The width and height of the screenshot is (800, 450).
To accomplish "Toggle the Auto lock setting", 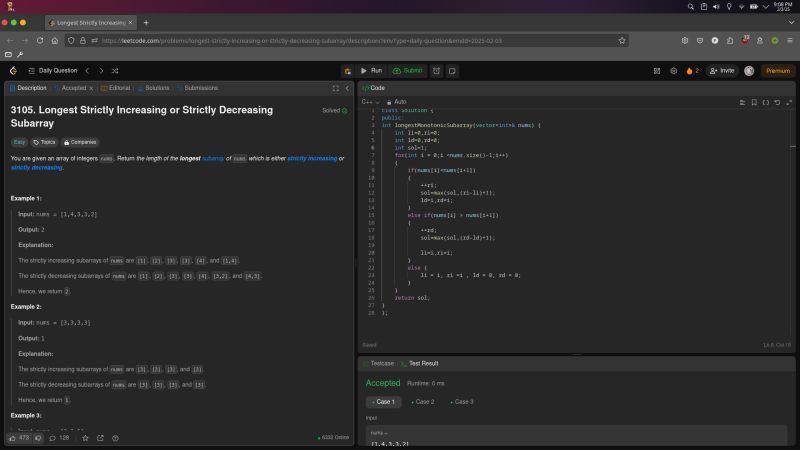I will pyautogui.click(x=396, y=102).
